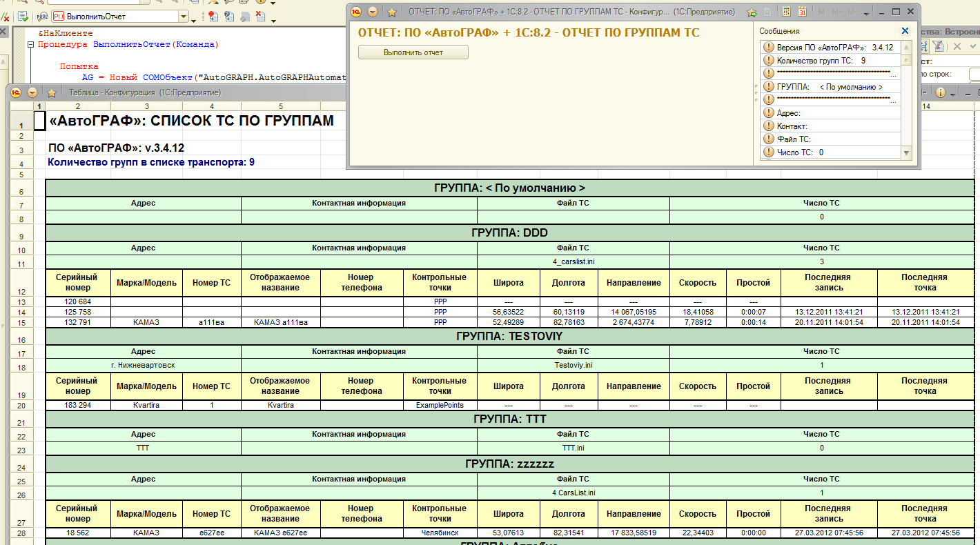Click the favorites star in the report window title bar
This screenshot has width=980, height=545.
[x=391, y=12]
